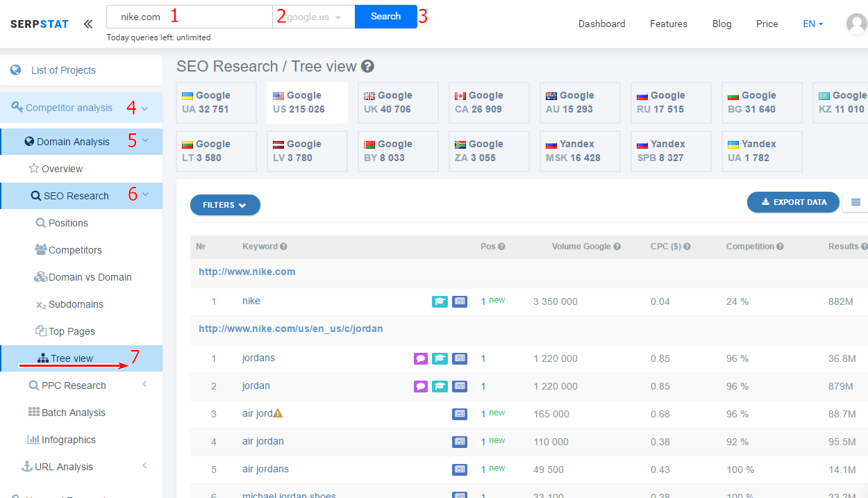This screenshot has height=498, width=868.
Task: Open Blog in top navigation
Action: (721, 24)
